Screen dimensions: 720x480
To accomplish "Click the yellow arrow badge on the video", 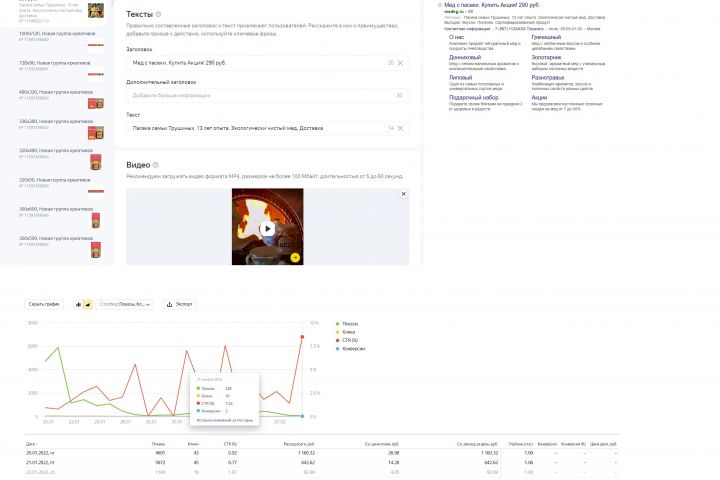I will [295, 258].
